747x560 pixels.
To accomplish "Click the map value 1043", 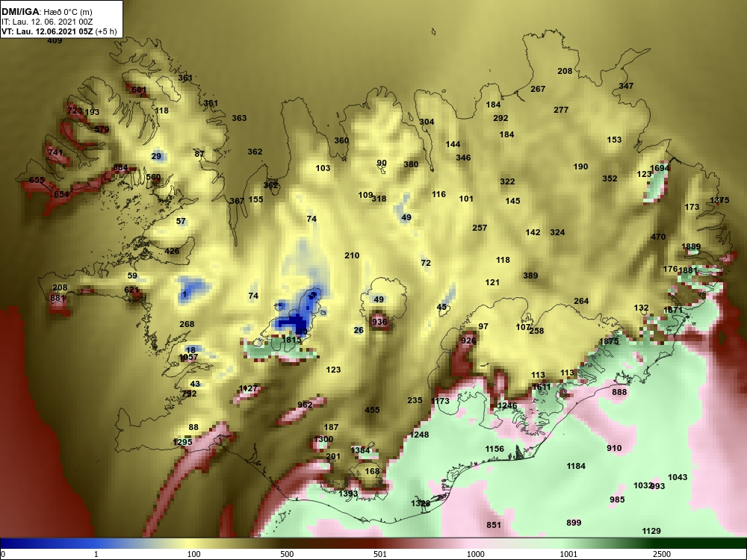I will [x=678, y=477].
